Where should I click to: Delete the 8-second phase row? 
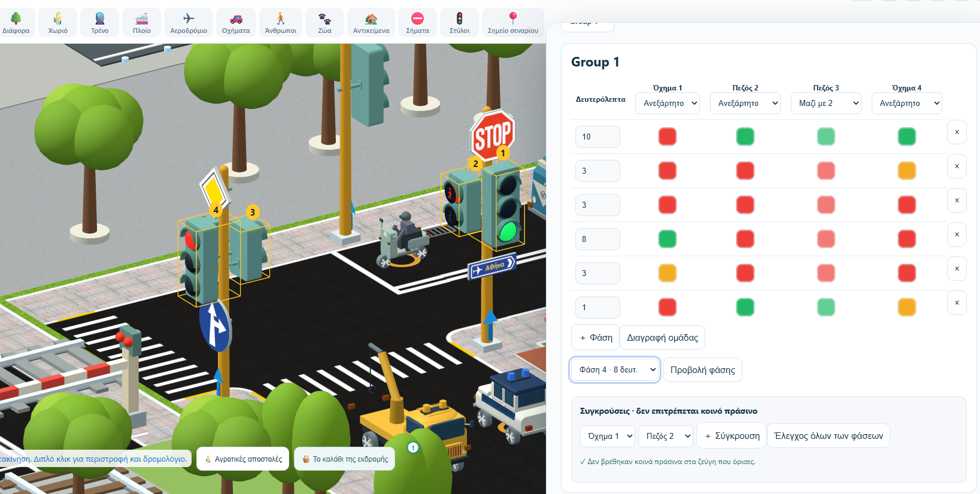click(957, 235)
